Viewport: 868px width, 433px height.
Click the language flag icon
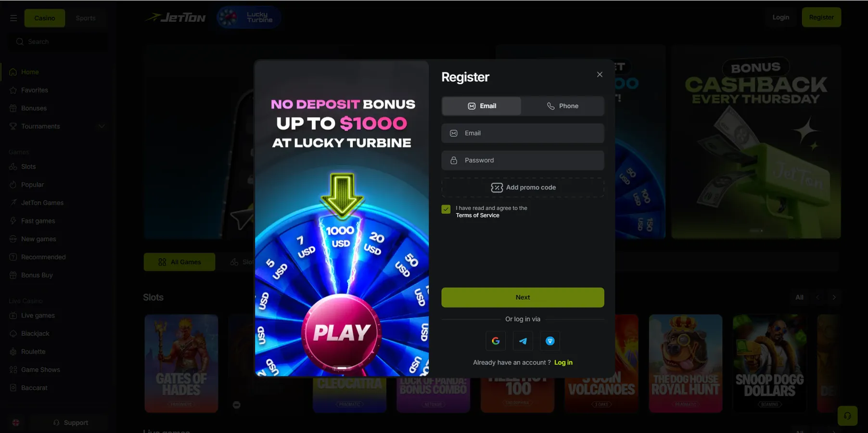(x=15, y=422)
